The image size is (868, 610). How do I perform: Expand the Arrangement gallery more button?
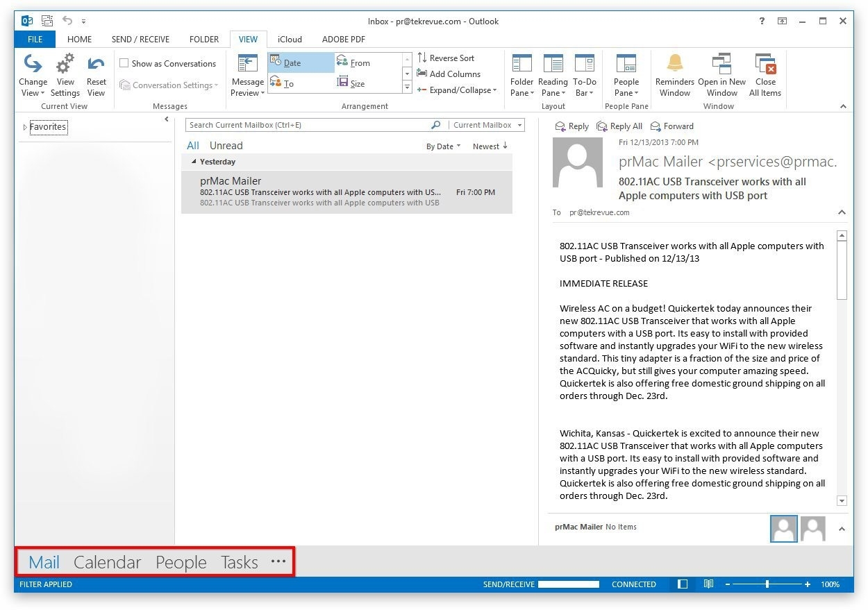pyautogui.click(x=407, y=87)
